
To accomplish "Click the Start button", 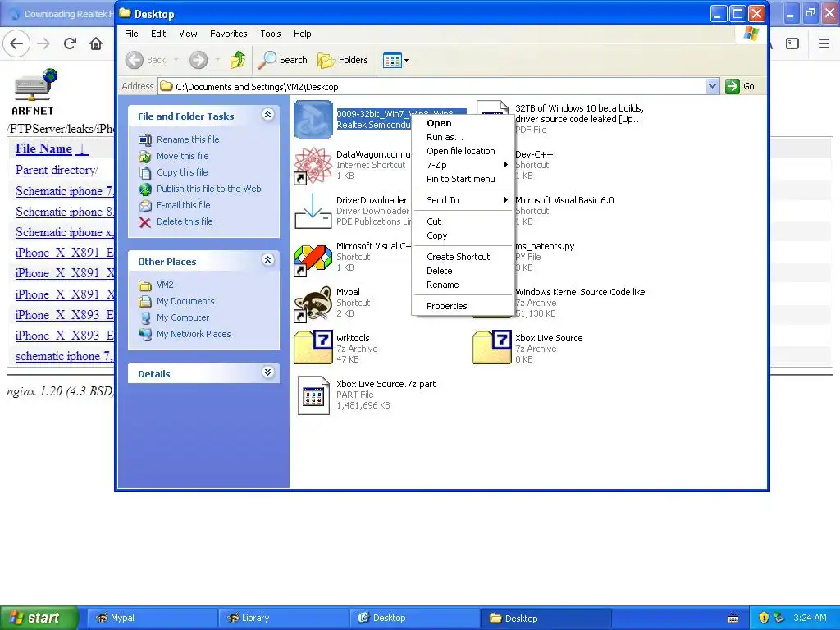I will tap(38, 618).
